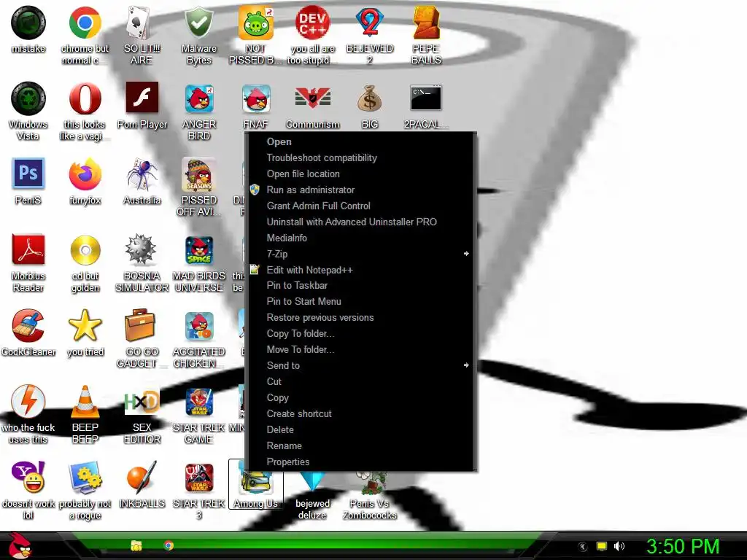This screenshot has height=560, width=747.
Task: Click the BIG money bag icon
Action: [x=370, y=98]
